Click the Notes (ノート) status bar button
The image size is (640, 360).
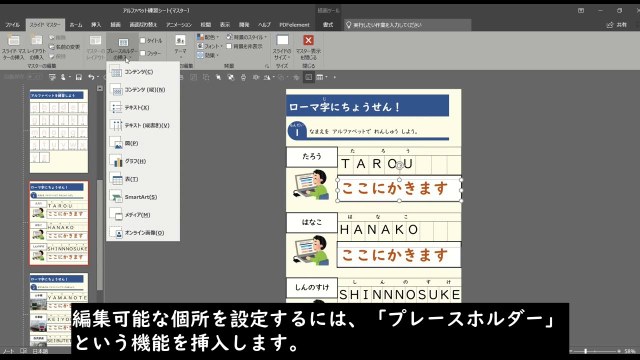[8, 351]
